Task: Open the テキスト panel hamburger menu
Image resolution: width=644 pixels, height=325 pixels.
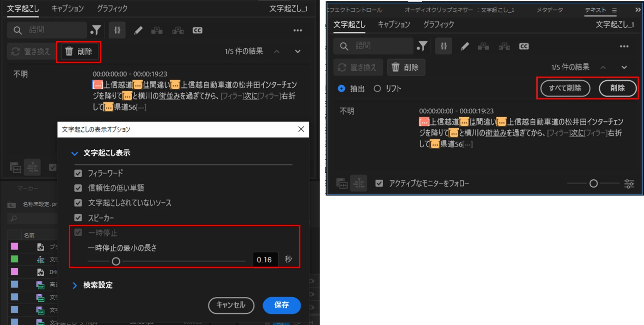Action: pyautogui.click(x=614, y=10)
